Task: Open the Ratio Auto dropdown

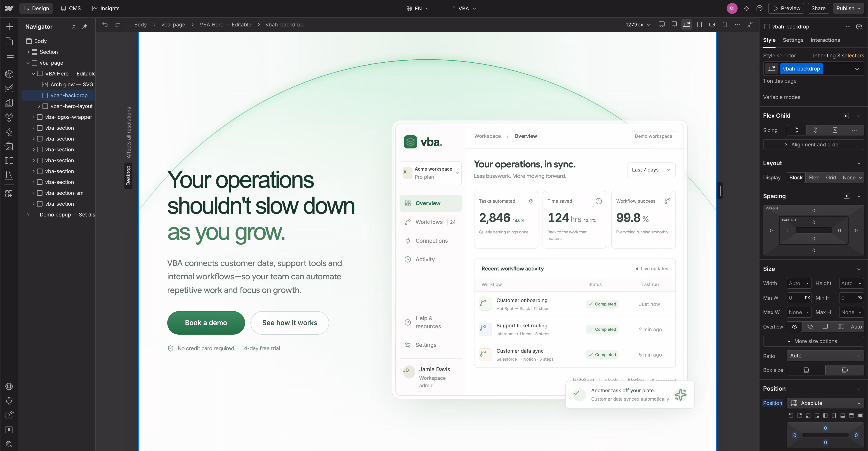Action: [x=825, y=356]
